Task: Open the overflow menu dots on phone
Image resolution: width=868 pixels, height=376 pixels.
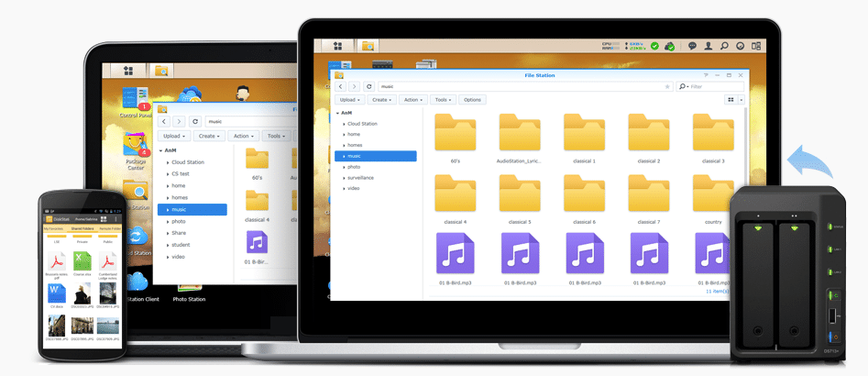Action: pos(115,219)
